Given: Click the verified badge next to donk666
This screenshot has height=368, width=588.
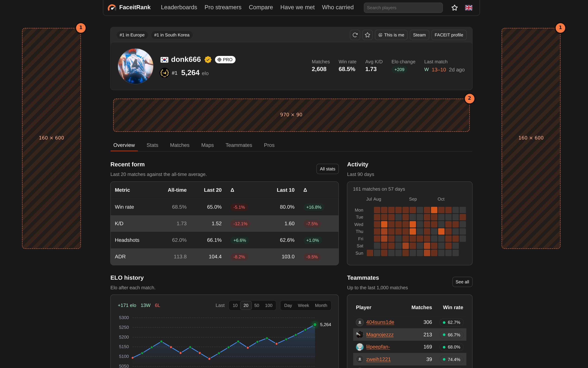Looking at the screenshot, I should click(x=208, y=60).
